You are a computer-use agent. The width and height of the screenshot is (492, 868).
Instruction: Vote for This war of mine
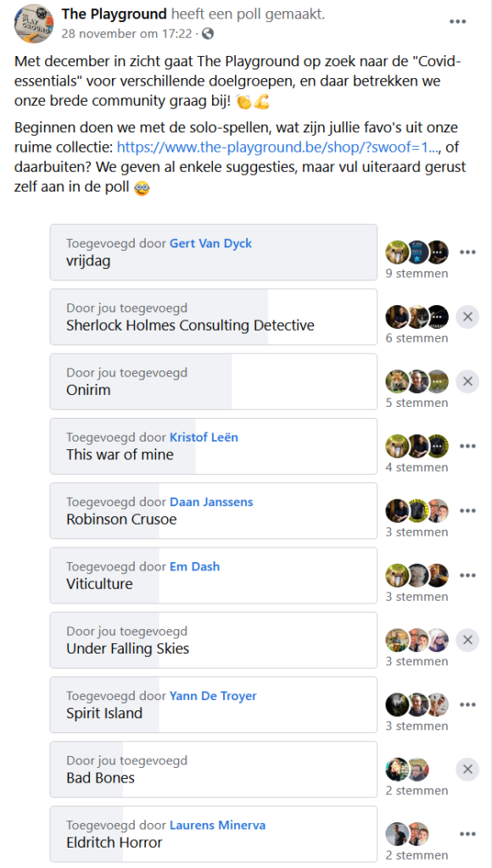coord(213,446)
